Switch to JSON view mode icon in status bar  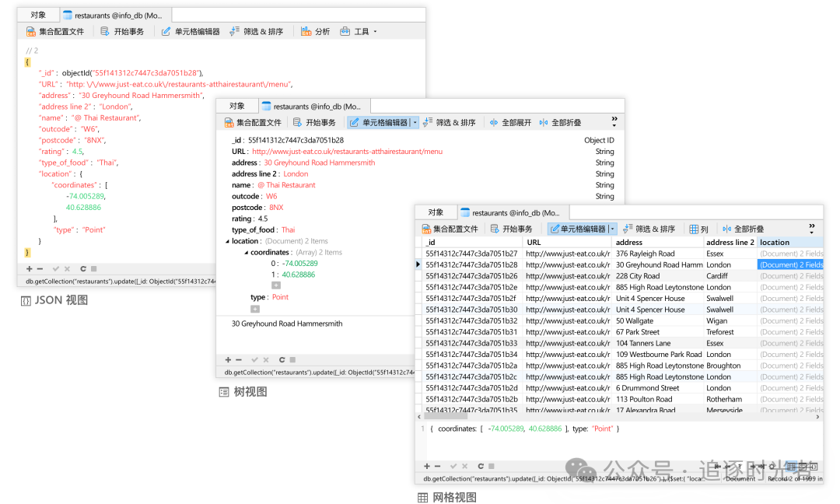coord(814,467)
